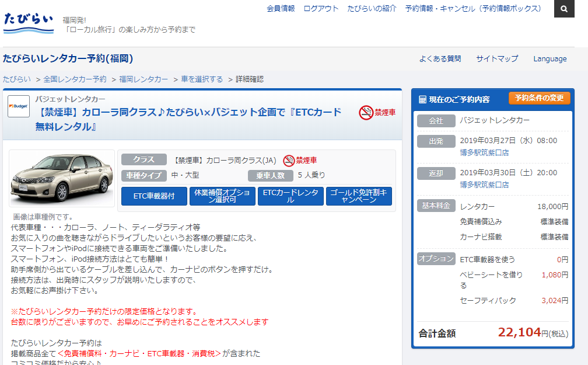
Task: Go to 全国レンタカー予約 breadcrumb
Action: point(75,79)
